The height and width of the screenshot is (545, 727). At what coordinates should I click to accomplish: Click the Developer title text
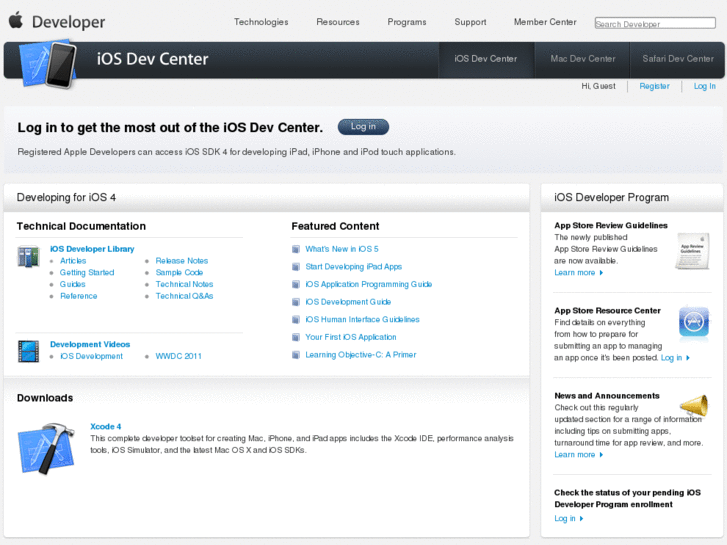pos(69,22)
